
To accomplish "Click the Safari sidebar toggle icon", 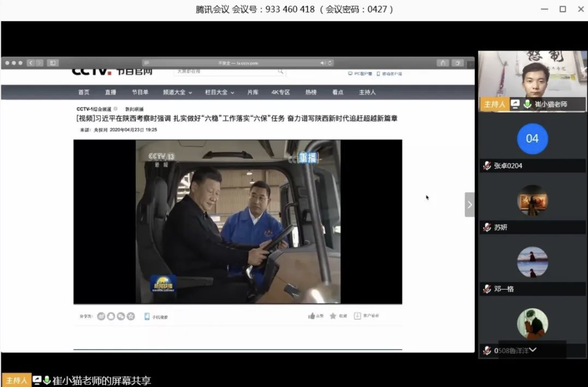I will point(53,63).
